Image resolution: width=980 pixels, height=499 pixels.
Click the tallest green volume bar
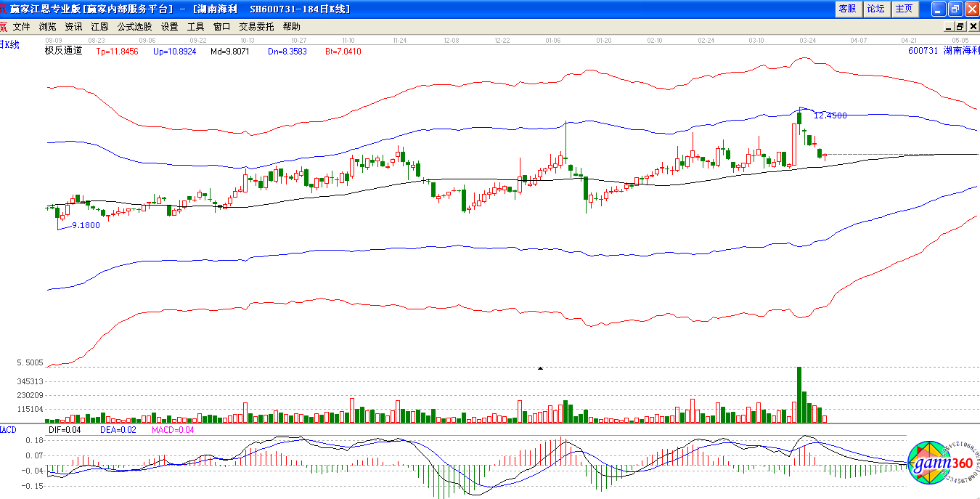(799, 394)
